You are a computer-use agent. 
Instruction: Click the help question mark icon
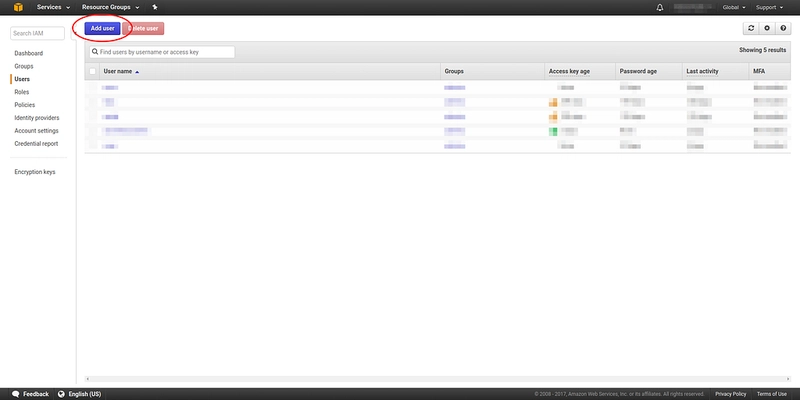click(x=784, y=29)
